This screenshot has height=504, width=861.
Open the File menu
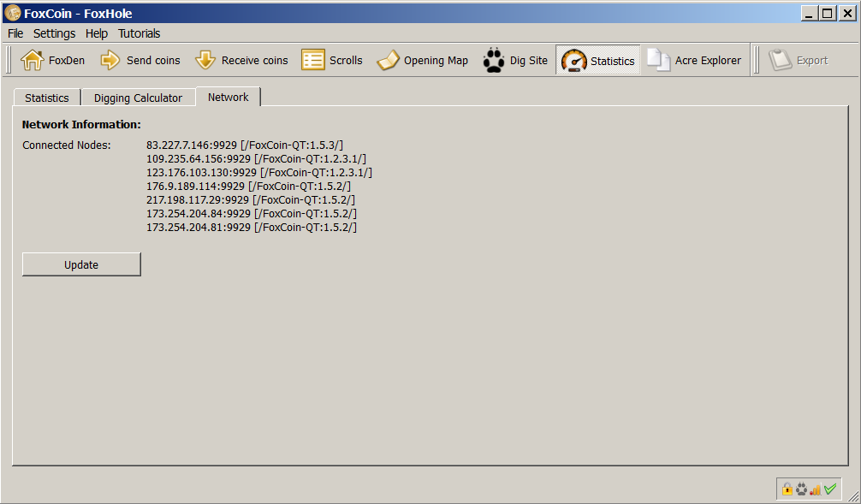coord(15,33)
